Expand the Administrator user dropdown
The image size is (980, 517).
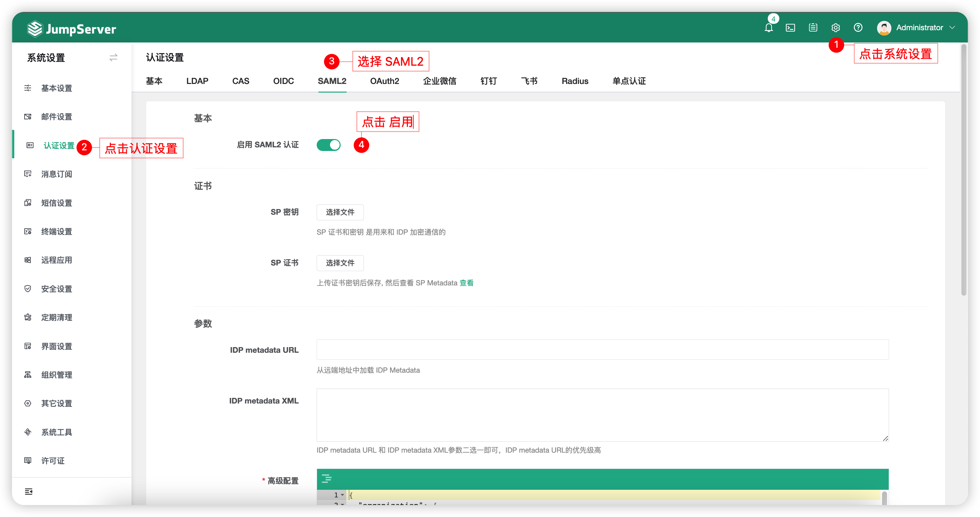[952, 28]
